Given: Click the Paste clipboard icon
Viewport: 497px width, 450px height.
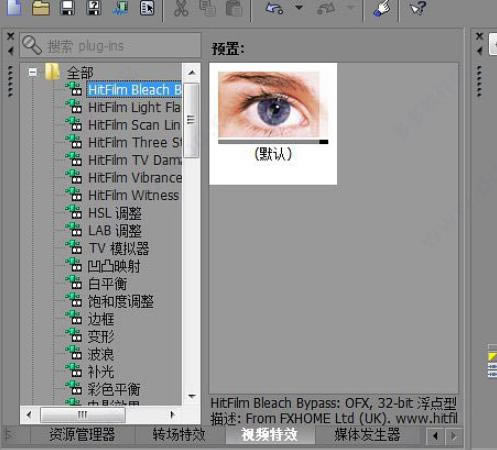Looking at the screenshot, I should pos(234,8).
